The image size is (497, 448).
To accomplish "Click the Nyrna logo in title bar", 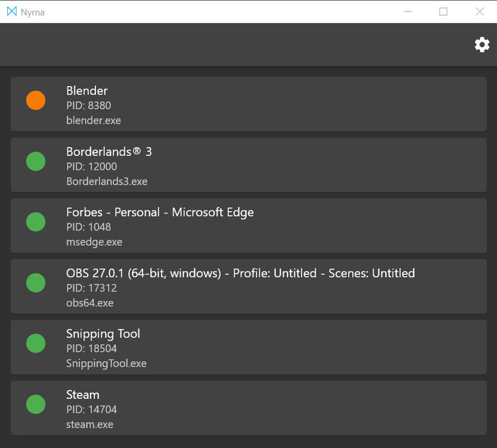I will (11, 11).
